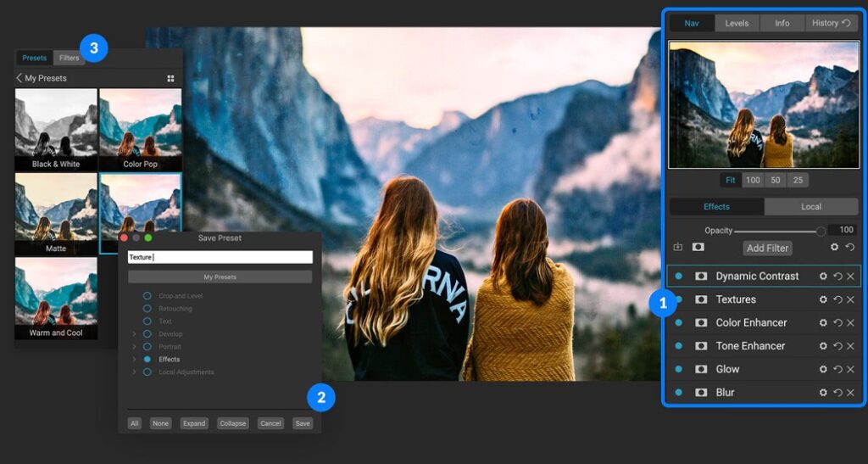Screen dimensions: 868x464
Task: Switch to the Info tab
Action: 782,23
